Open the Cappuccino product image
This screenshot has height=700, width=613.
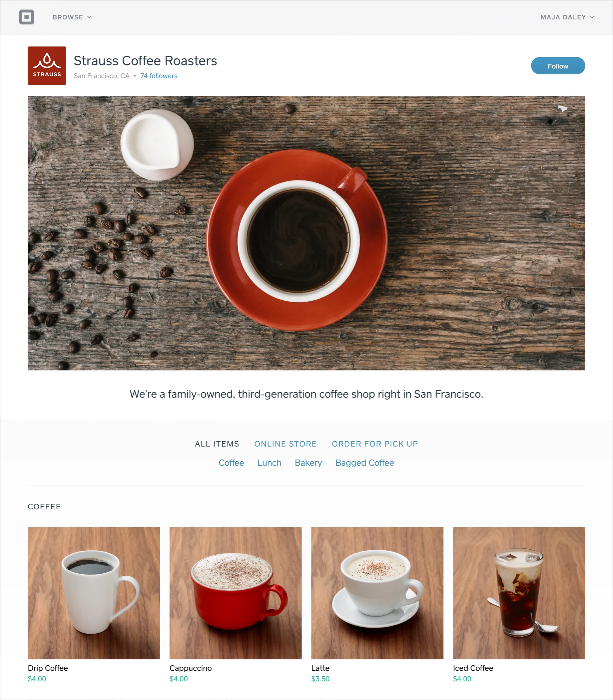(x=236, y=593)
